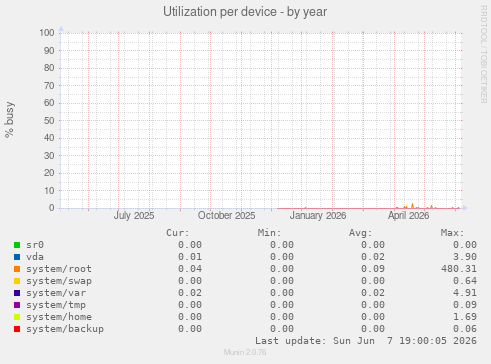
Task: Click the vda average value 0.02
Action: 373,257
